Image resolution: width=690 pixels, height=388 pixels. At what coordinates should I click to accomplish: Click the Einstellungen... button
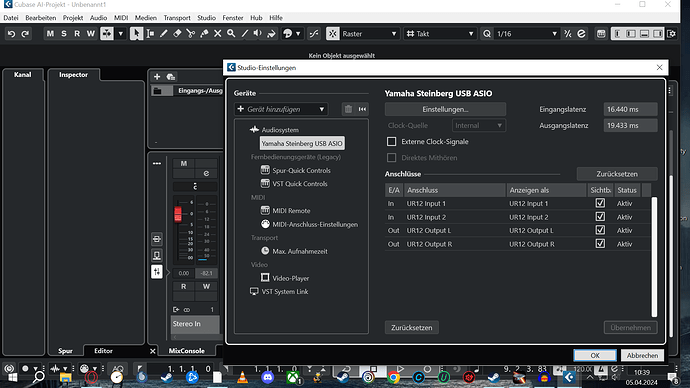point(445,109)
